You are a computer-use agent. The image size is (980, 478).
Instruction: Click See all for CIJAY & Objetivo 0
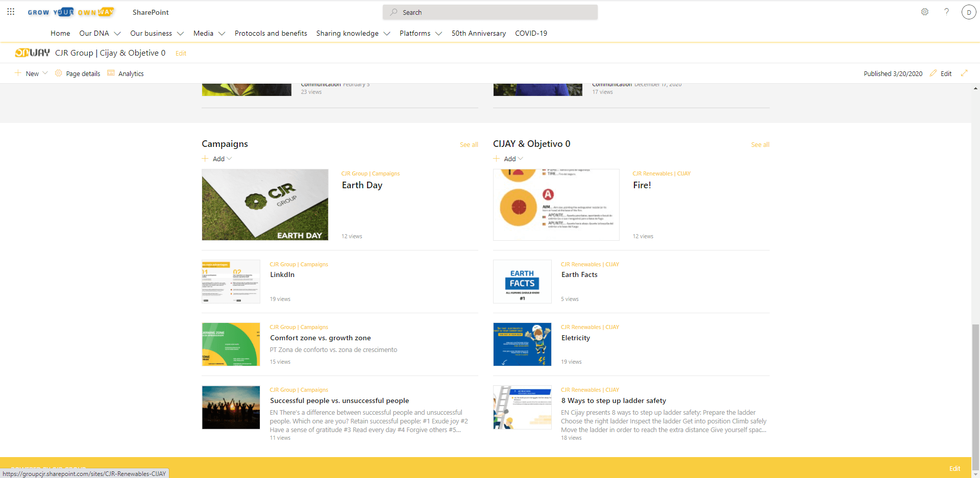[759, 144]
